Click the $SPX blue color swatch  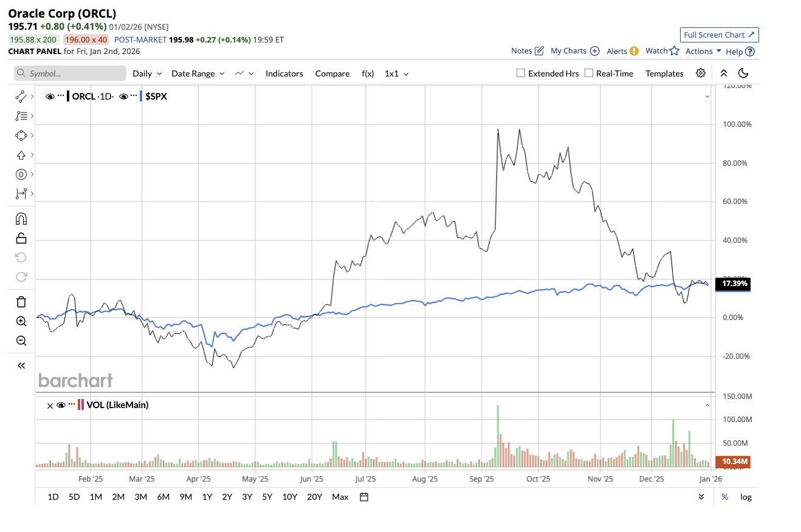141,96
